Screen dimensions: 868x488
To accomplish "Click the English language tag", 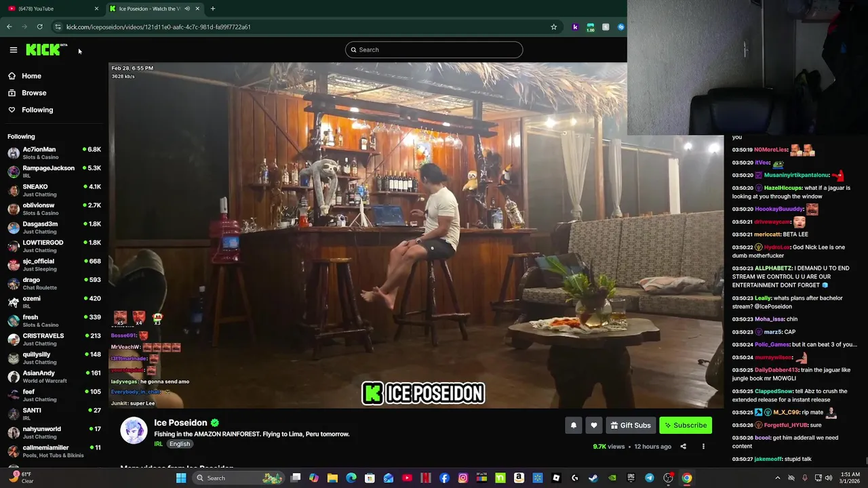I will coord(180,444).
